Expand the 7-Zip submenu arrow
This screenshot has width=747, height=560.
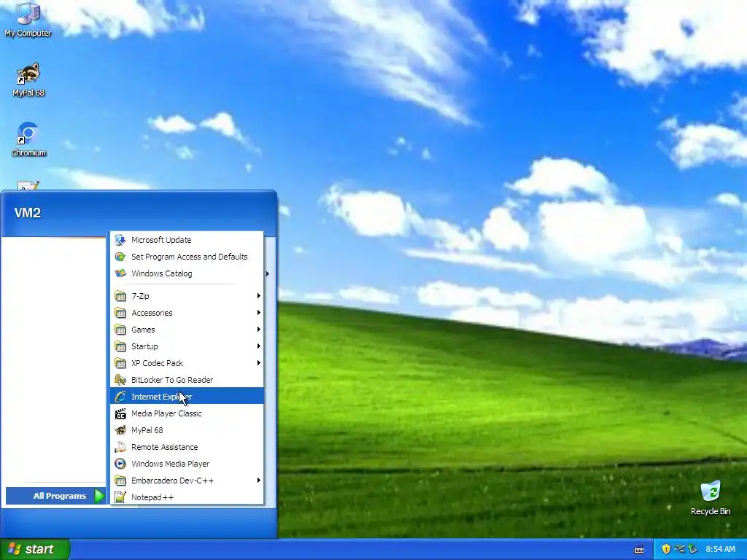pos(259,296)
